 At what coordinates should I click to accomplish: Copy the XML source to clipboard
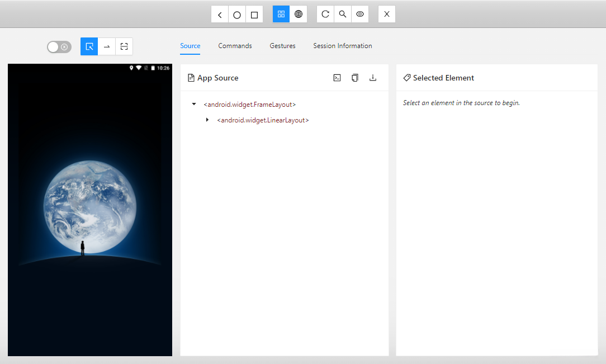pos(355,78)
